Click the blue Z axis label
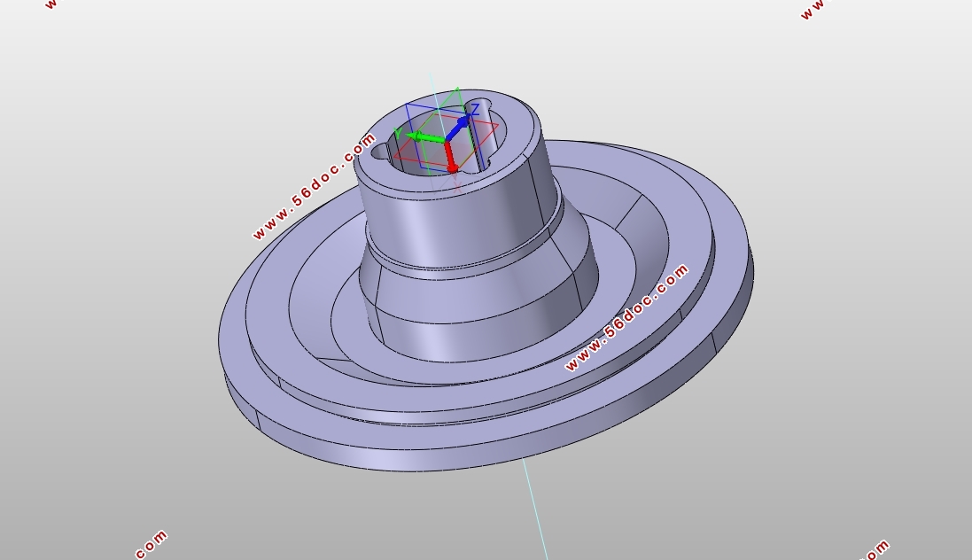Image resolution: width=972 pixels, height=560 pixels. 476,111
